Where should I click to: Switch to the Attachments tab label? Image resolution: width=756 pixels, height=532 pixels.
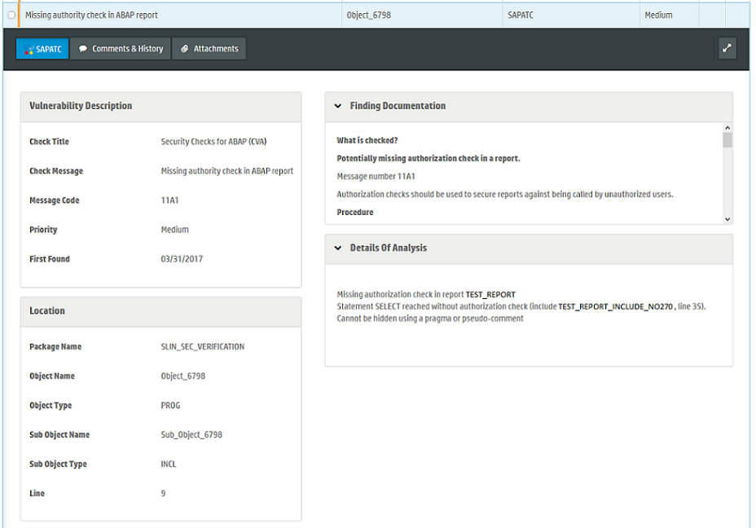pyautogui.click(x=216, y=49)
